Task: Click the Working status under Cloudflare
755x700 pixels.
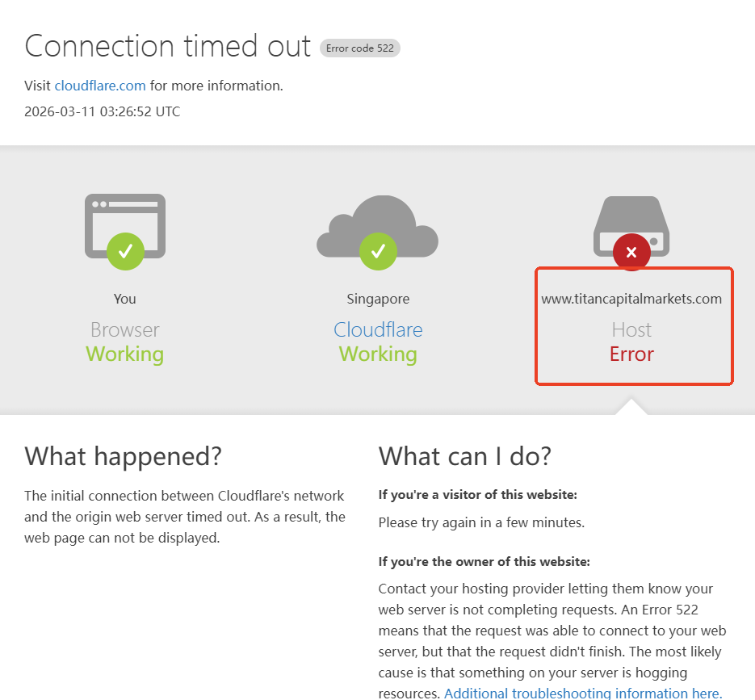Action: tap(378, 354)
